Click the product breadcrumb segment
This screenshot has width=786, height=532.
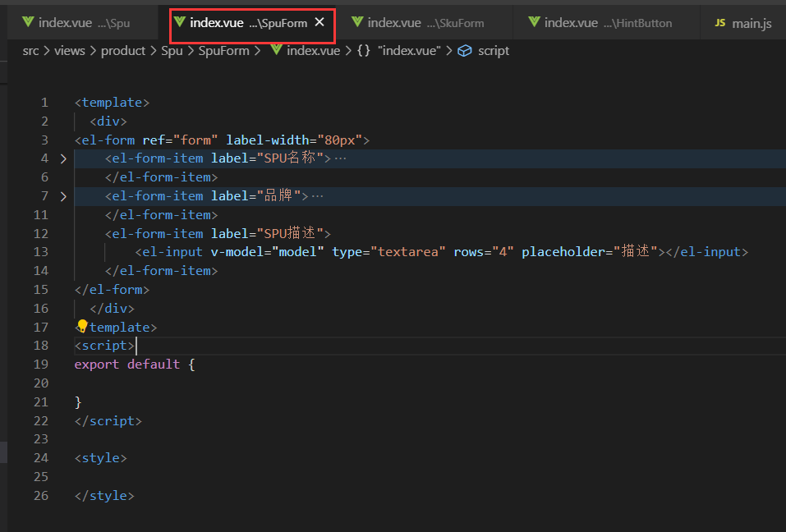tap(123, 51)
